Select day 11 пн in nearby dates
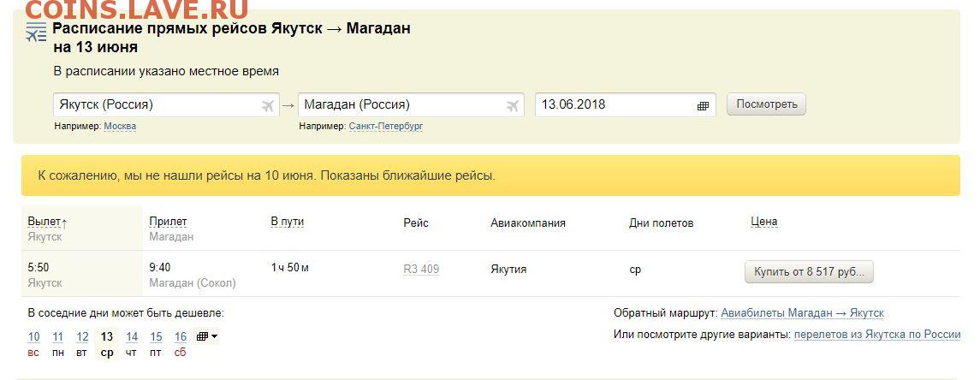The width and height of the screenshot is (980, 380). click(x=58, y=344)
